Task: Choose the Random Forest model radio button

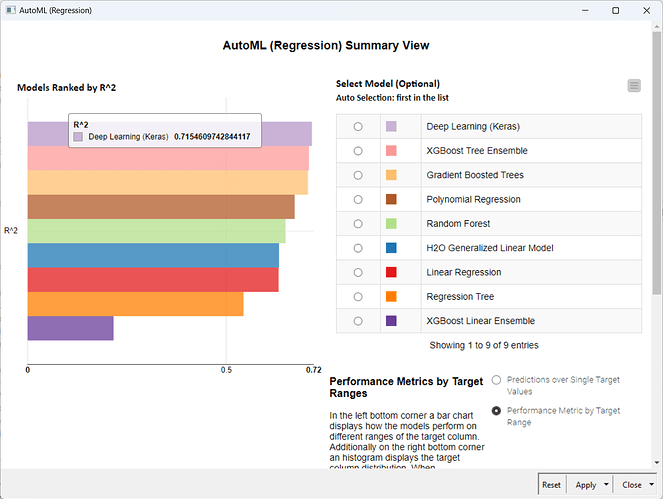Action: pos(358,224)
